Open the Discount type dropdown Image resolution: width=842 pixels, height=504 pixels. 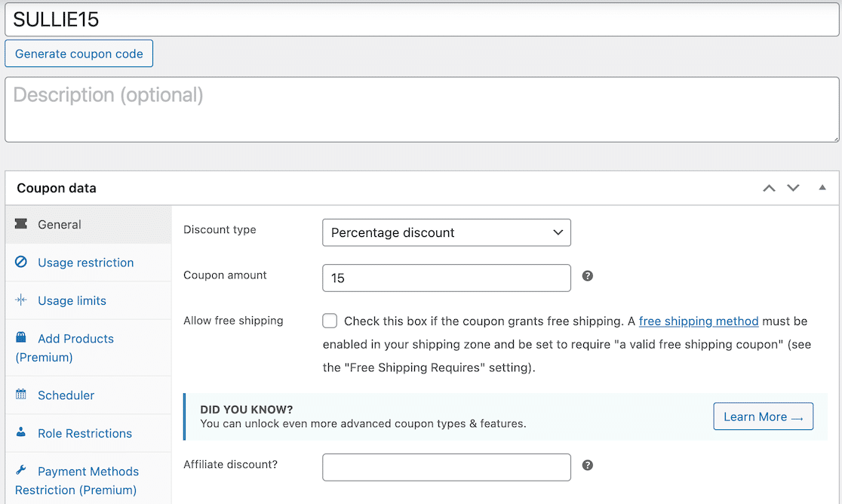[446, 232]
